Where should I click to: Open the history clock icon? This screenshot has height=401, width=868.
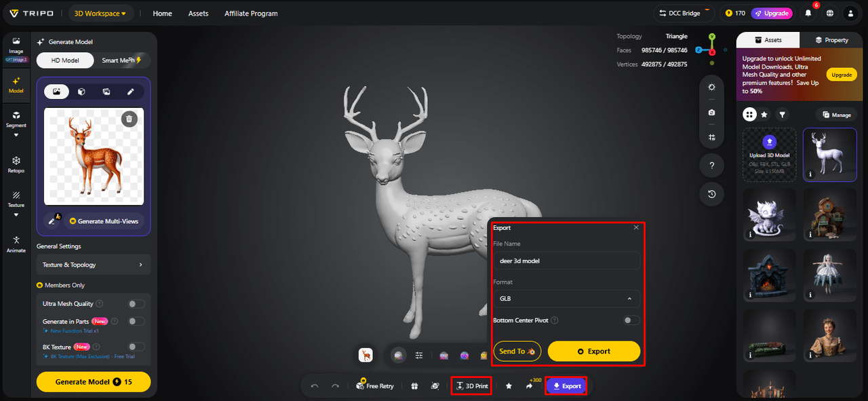coord(711,194)
